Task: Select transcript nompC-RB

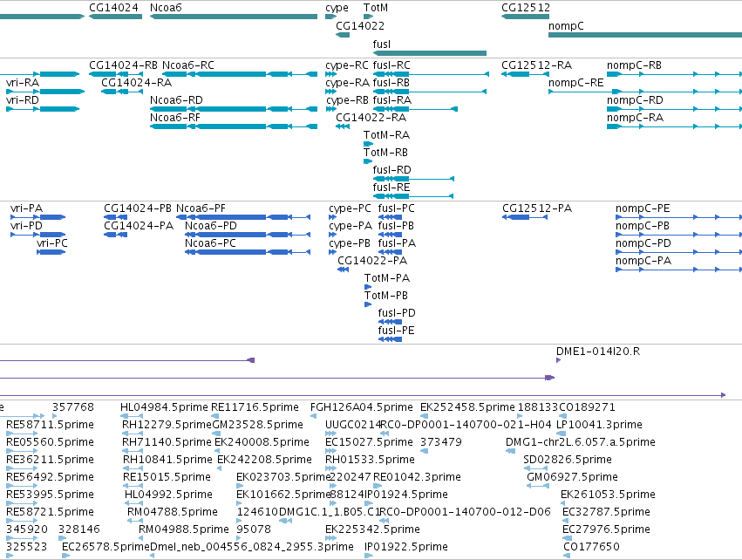Action: pyautogui.click(x=674, y=74)
